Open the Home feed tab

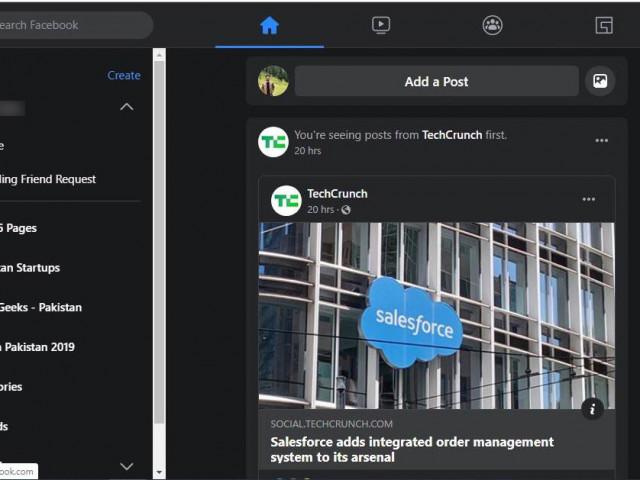(269, 25)
